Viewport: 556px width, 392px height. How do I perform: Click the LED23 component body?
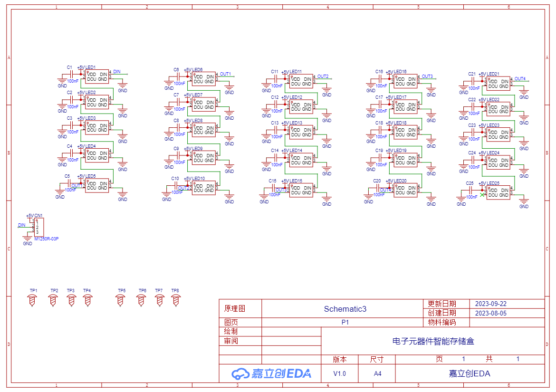click(498, 134)
